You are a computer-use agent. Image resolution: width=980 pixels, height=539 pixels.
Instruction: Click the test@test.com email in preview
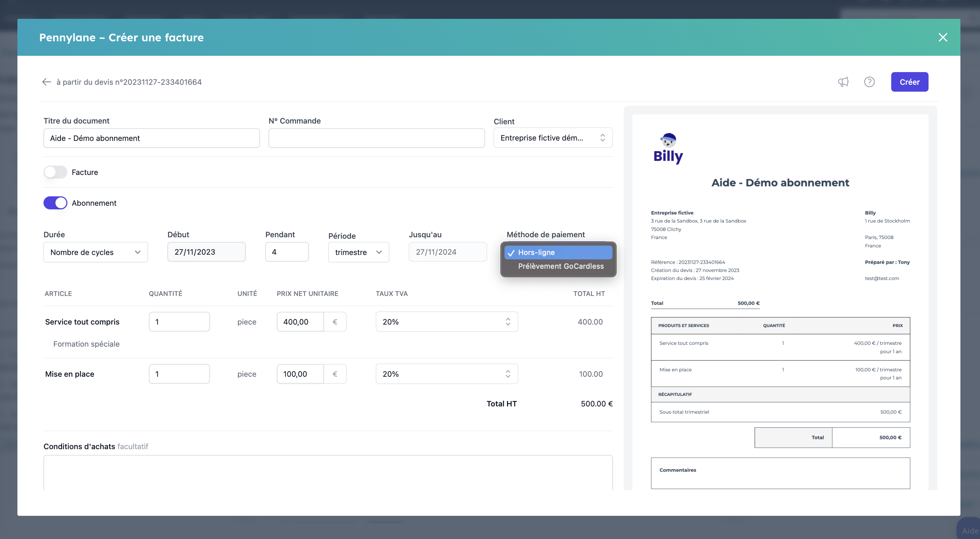pyautogui.click(x=882, y=279)
